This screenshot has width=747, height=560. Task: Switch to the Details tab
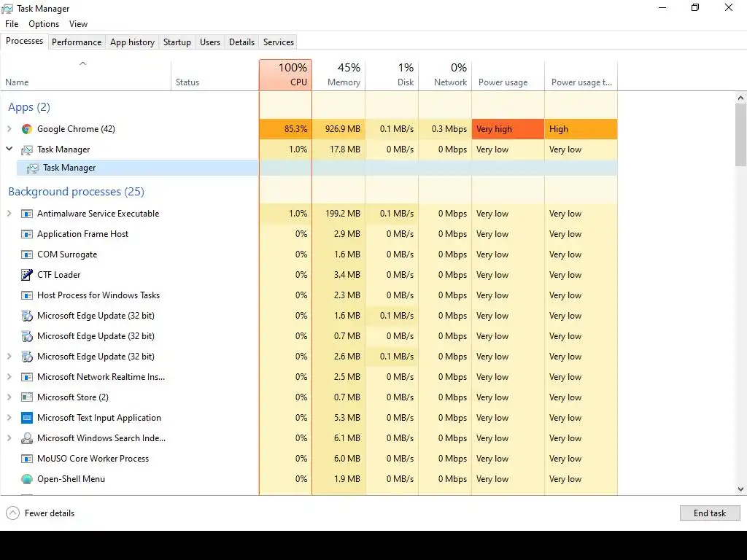241,42
